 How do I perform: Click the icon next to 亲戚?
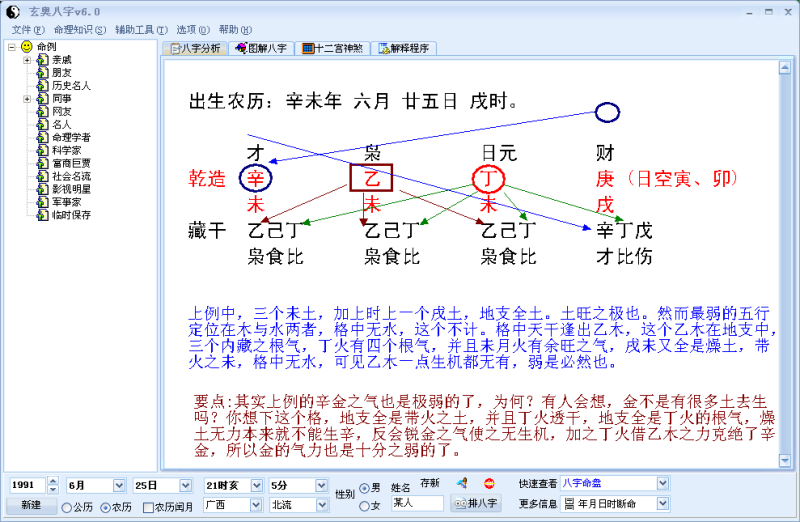[x=42, y=60]
